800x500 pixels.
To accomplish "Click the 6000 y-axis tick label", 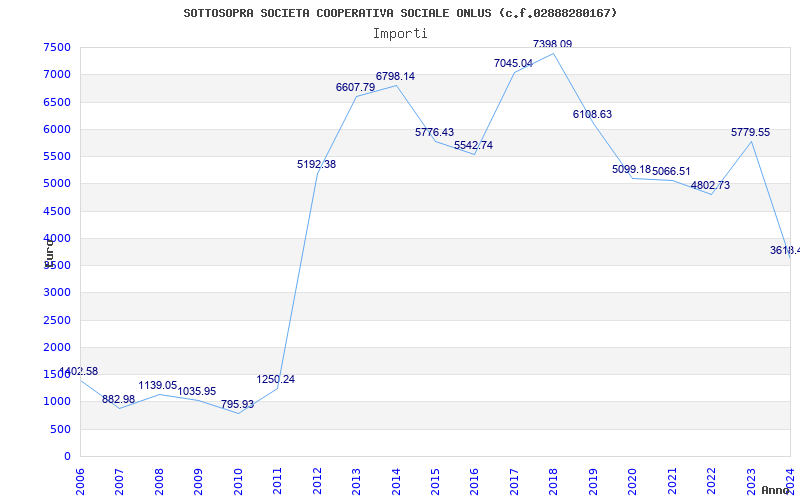I will coord(57,129).
